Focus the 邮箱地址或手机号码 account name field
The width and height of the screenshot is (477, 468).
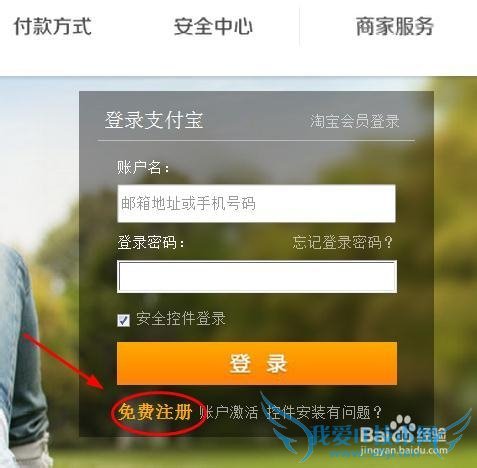[x=256, y=203]
